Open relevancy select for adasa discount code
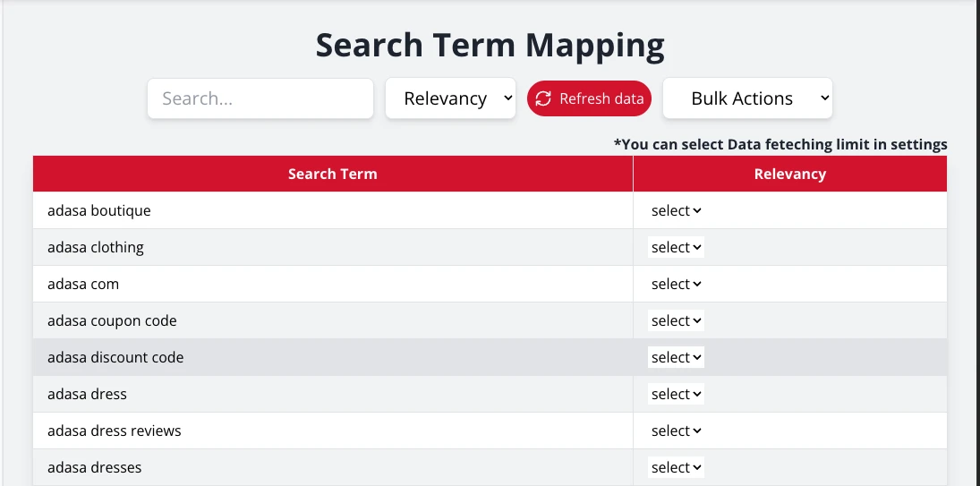The height and width of the screenshot is (486, 980). (x=676, y=358)
